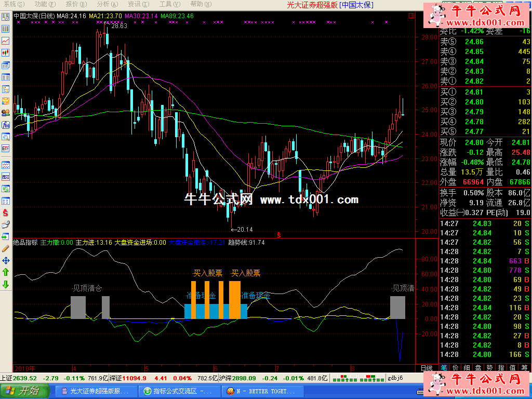Click the 大盘资金撤走:-17.21 indicator value
This screenshot has height=399, width=532.
[x=197, y=243]
